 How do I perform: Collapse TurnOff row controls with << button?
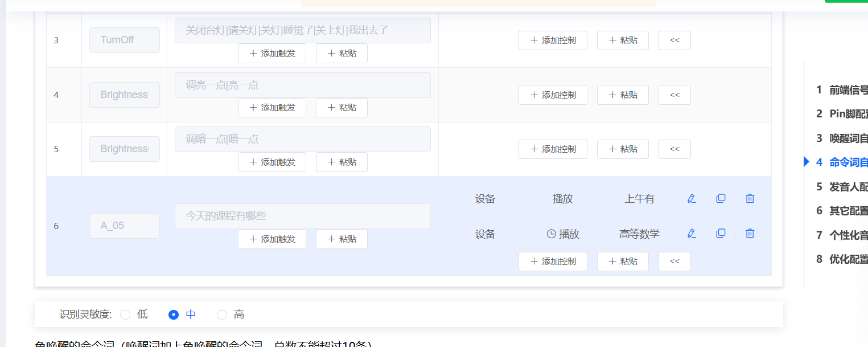pos(674,40)
